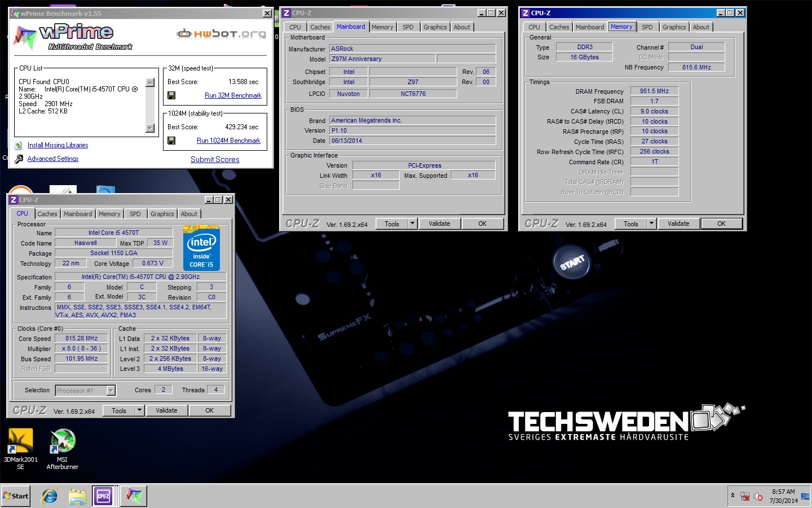Click the save icon beside 32M Best Score
This screenshot has width=812, height=508.
(x=171, y=95)
